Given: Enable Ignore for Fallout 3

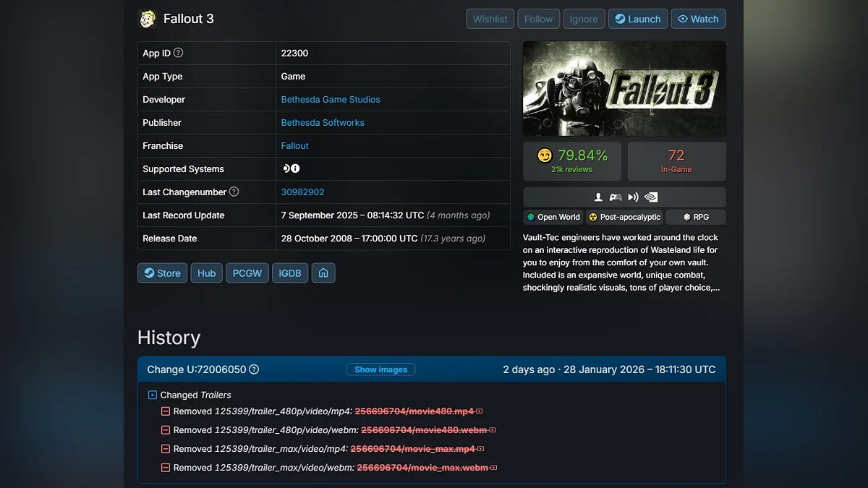Looking at the screenshot, I should 584,19.
